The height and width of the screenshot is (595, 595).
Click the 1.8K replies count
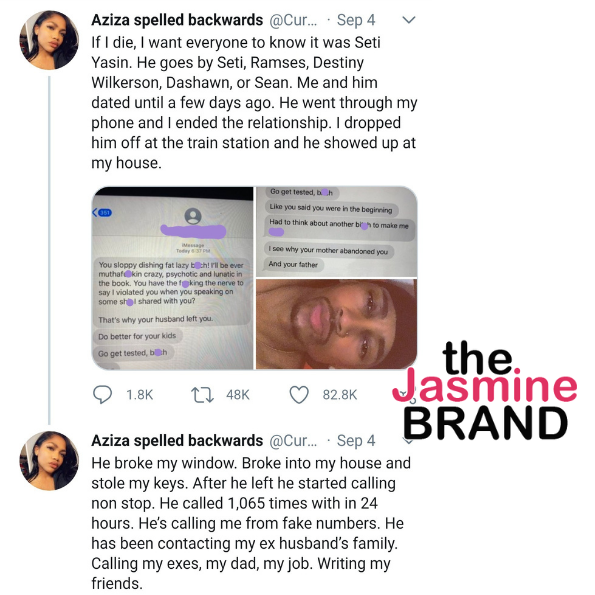(140, 395)
